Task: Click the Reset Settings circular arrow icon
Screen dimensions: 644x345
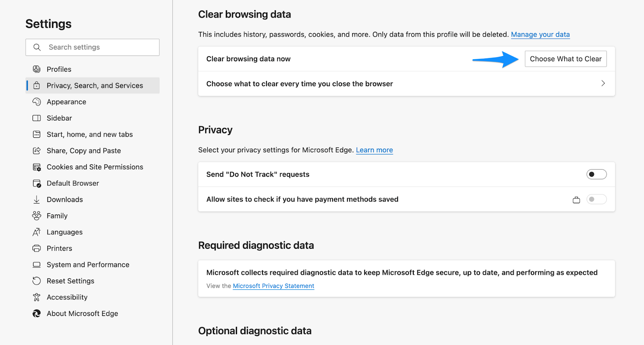Action: pyautogui.click(x=37, y=281)
